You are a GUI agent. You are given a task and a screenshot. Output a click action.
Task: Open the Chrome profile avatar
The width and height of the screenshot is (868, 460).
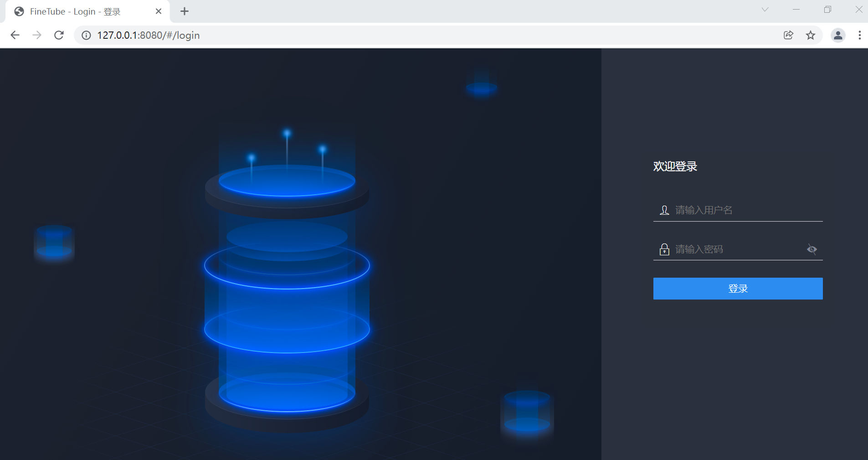(x=838, y=35)
